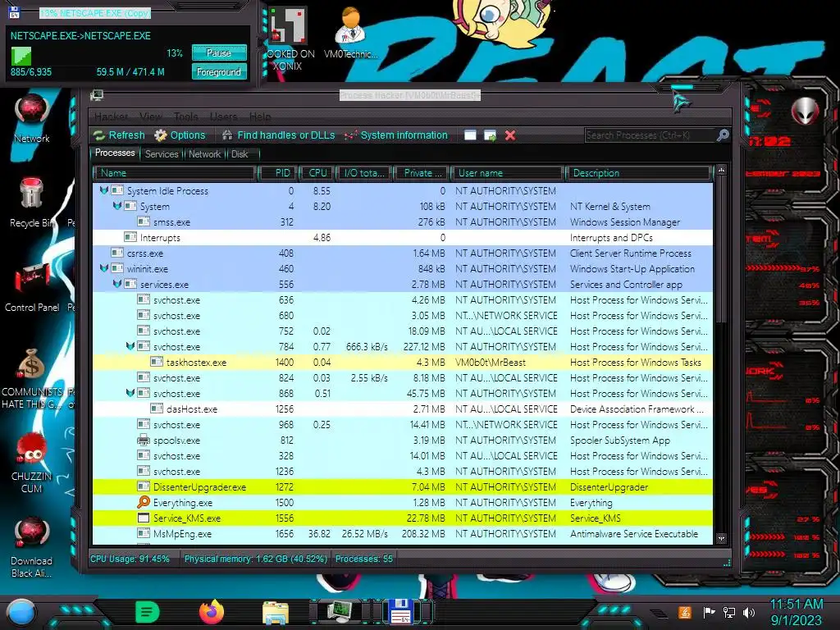The width and height of the screenshot is (840, 630).
Task: Sort by the I/O total column header
Action: tap(364, 173)
